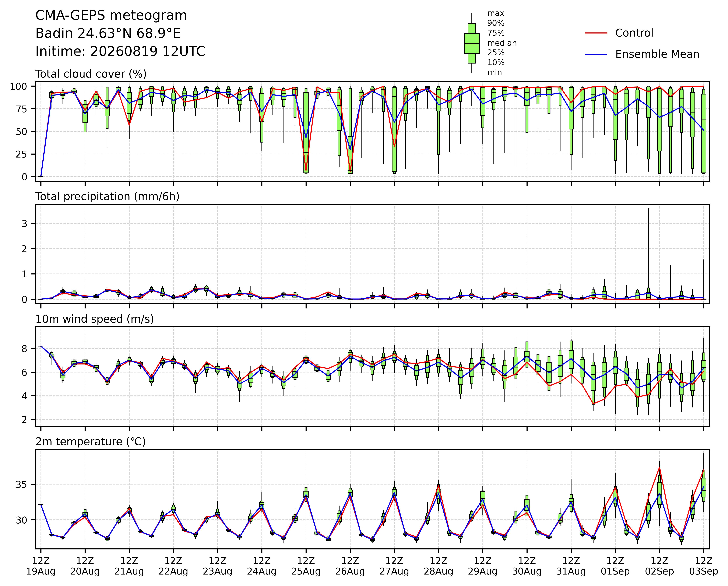Click the Control legend label
This screenshot has height=586, width=728.
coord(634,33)
